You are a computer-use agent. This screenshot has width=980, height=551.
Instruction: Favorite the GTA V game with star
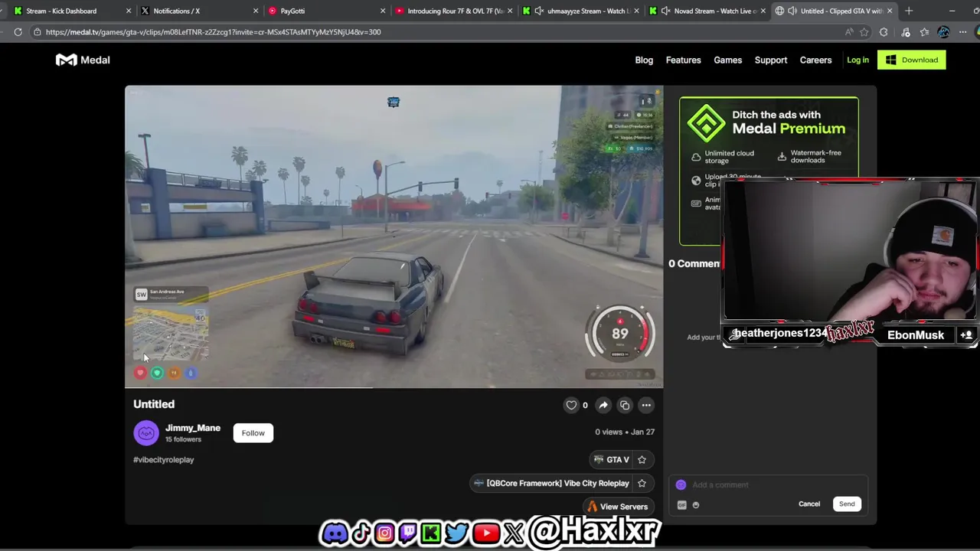click(x=642, y=459)
